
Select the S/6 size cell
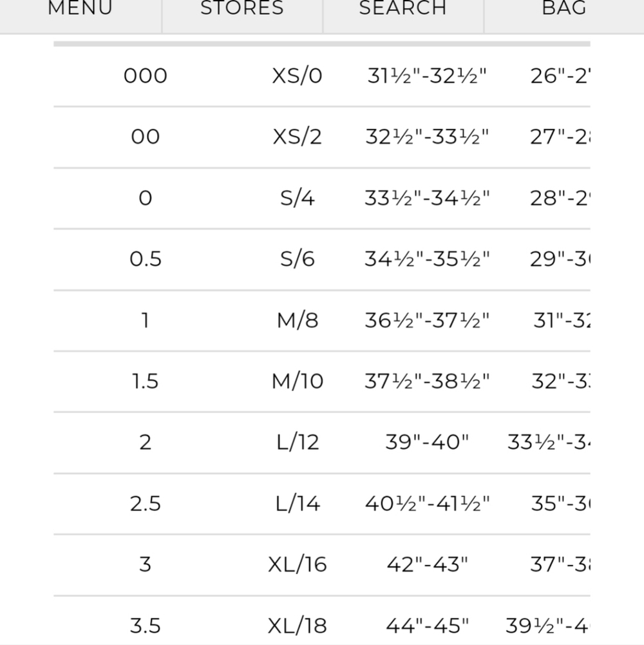(x=297, y=259)
